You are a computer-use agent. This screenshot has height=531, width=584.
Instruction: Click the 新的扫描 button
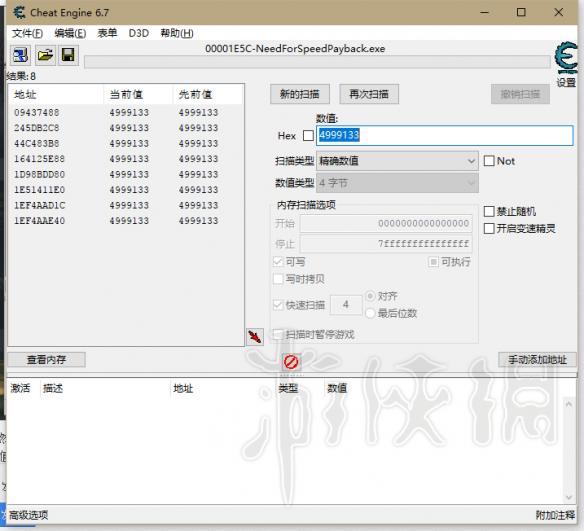coord(299,94)
